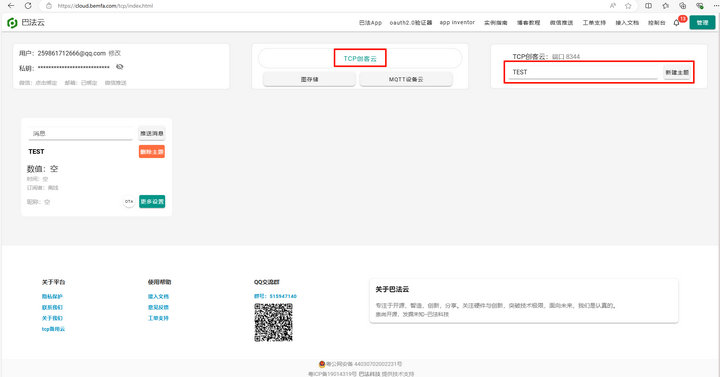
Task: Click the orange 删除主题 button
Action: click(152, 152)
